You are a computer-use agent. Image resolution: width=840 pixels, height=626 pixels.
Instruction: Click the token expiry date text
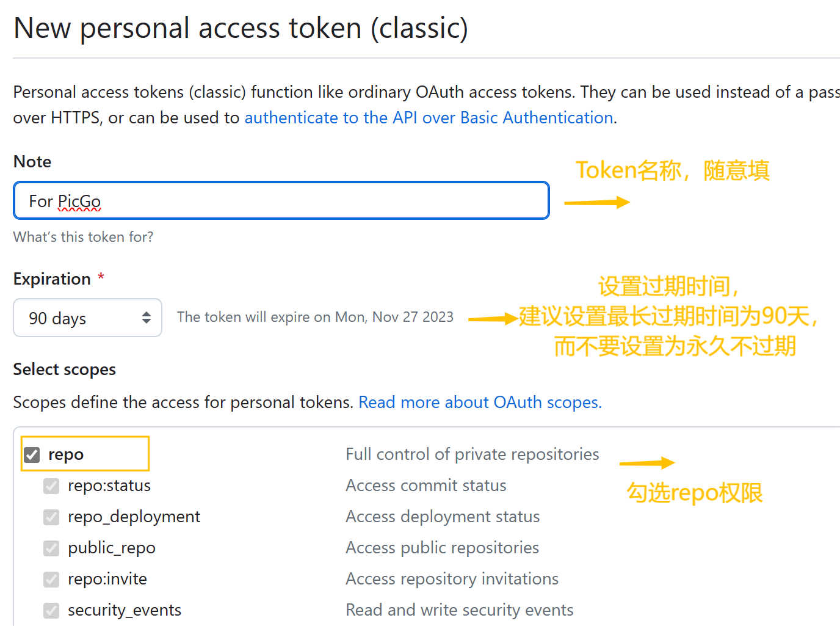tap(315, 318)
